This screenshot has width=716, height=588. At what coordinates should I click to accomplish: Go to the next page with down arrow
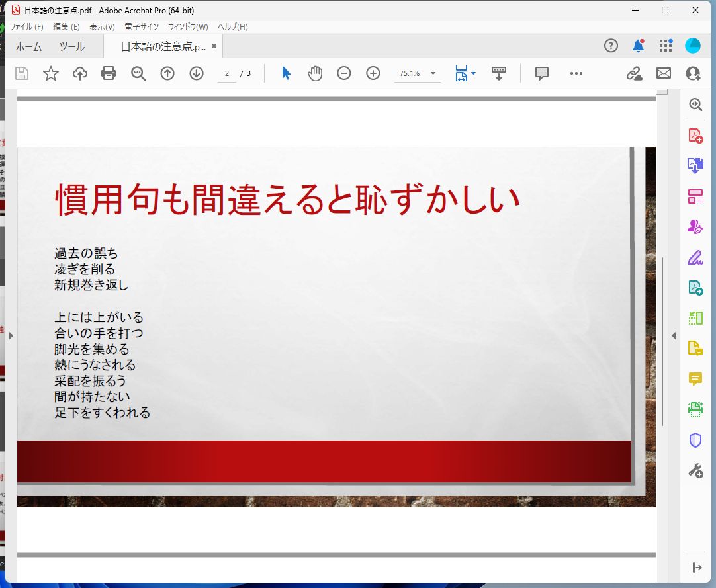(x=197, y=73)
